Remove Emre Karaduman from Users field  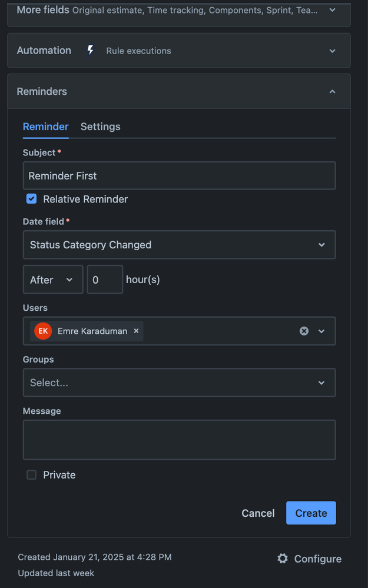[136, 331]
